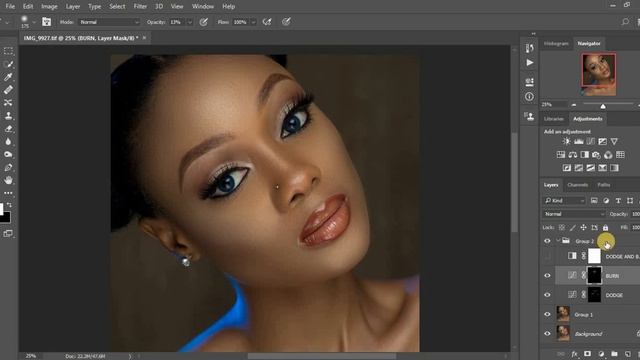Open the Search magnifier icon
The image size is (640, 360).
click(x=625, y=22)
